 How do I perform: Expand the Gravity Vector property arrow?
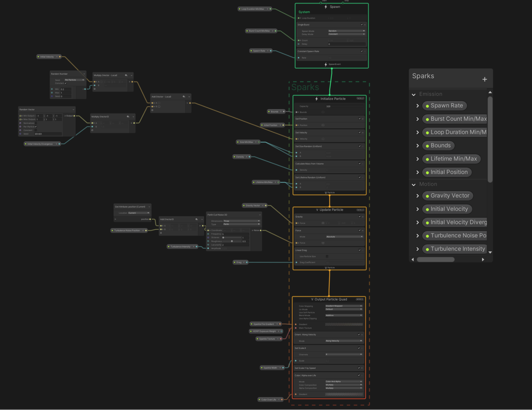click(417, 196)
